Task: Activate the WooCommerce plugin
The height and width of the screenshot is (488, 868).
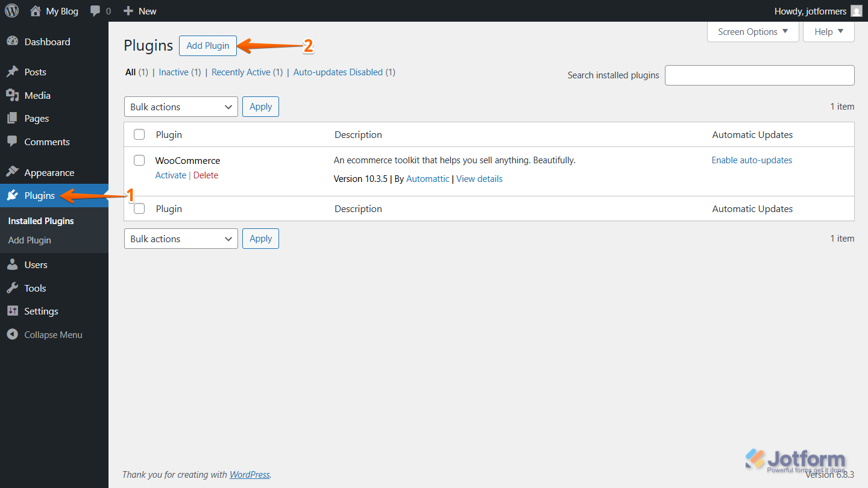Action: coord(171,175)
